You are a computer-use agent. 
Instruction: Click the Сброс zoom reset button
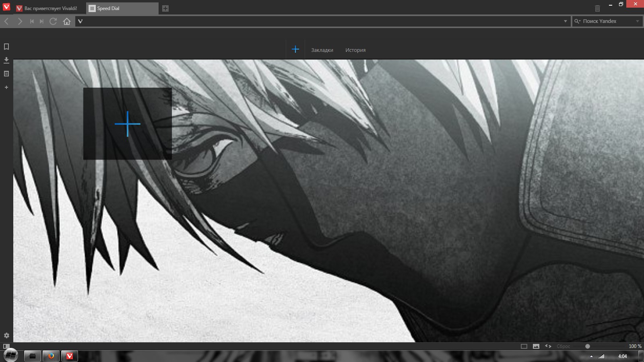pyautogui.click(x=563, y=346)
